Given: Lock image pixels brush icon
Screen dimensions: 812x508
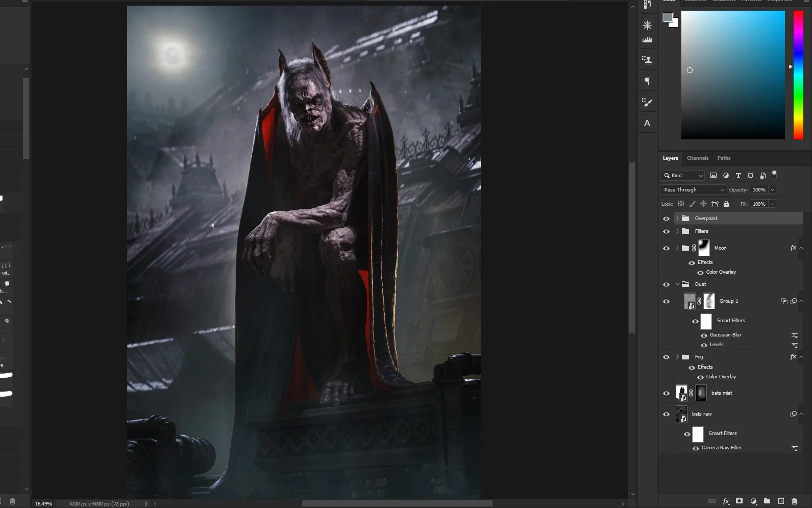Looking at the screenshot, I should 692,204.
